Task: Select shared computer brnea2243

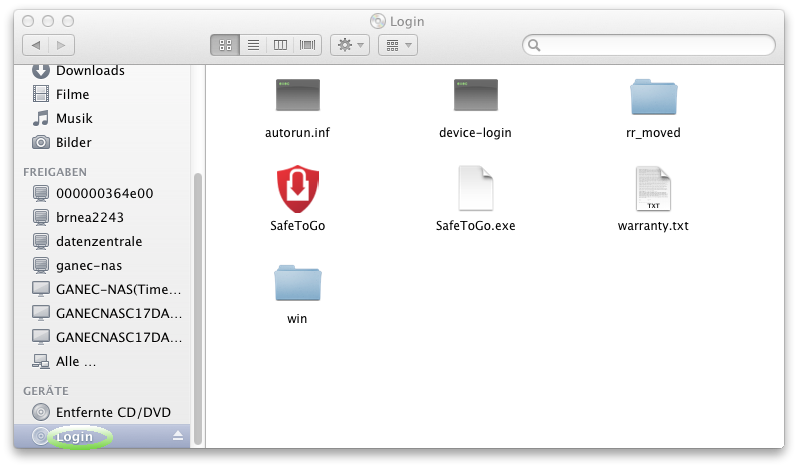Action: click(x=102, y=217)
